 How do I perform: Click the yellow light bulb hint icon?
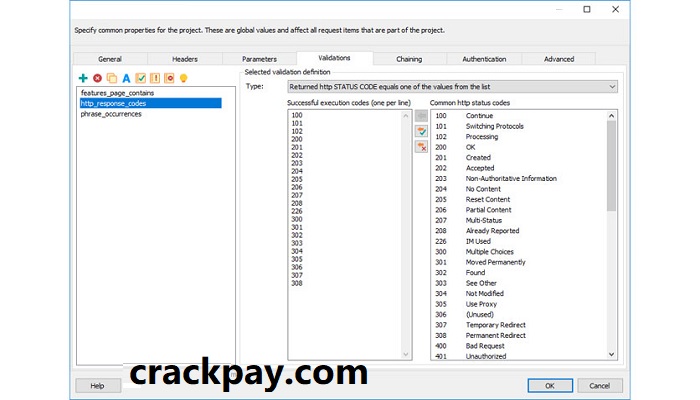click(x=183, y=78)
